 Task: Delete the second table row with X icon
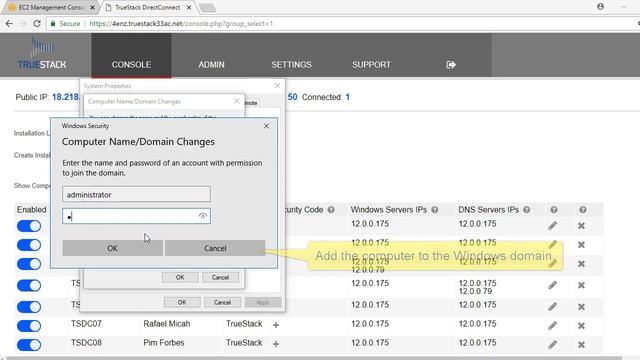582,244
